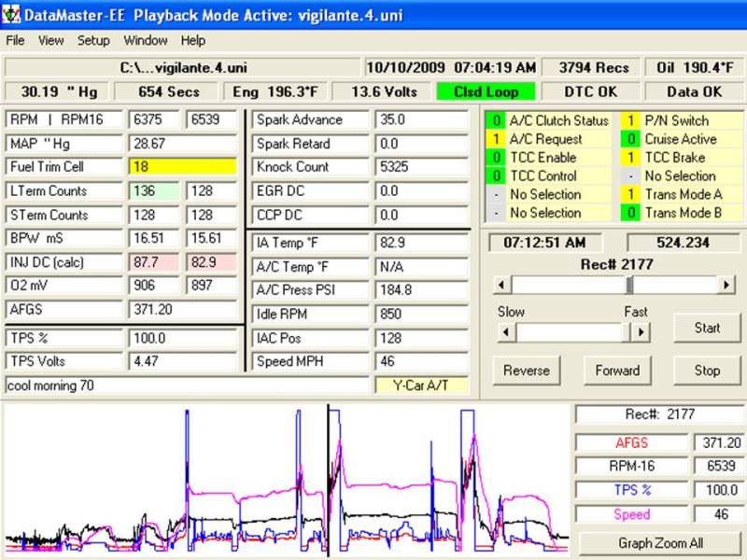747x560 pixels.
Task: Toggle the Trans Mode B indicator
Action: point(630,213)
